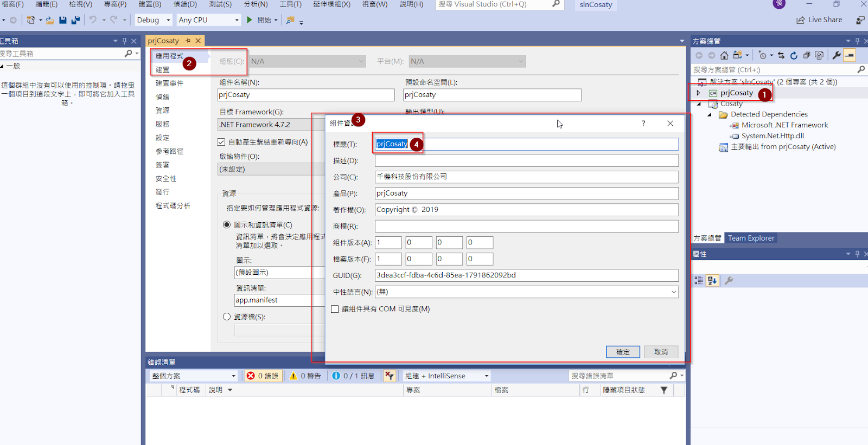Image resolution: width=868 pixels, height=445 pixels.
Task: Click the Find in Files toolbar icon
Action: coord(290,20)
